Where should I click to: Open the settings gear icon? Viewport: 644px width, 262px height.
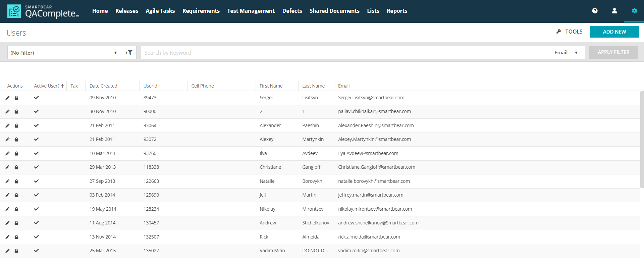tap(634, 11)
